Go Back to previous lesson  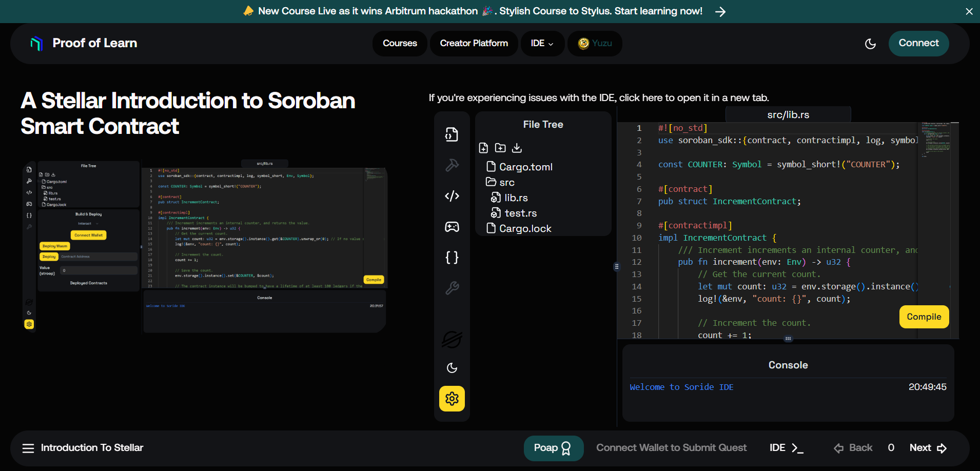click(853, 448)
